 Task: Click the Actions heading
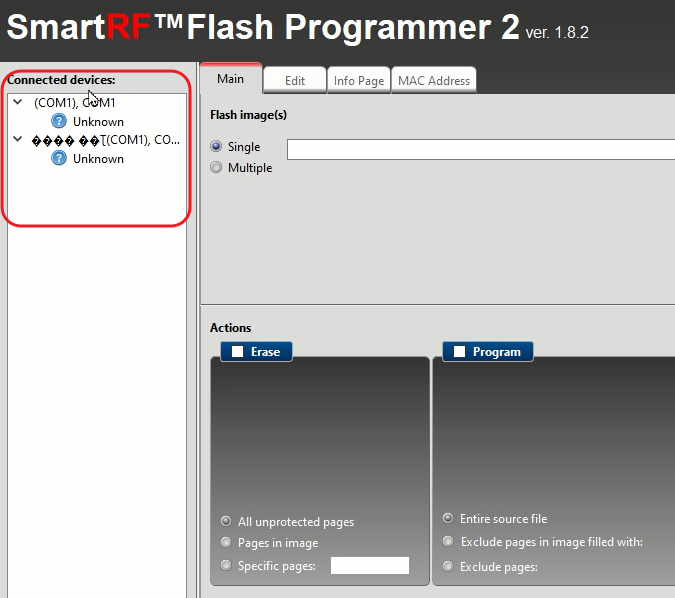coord(231,328)
